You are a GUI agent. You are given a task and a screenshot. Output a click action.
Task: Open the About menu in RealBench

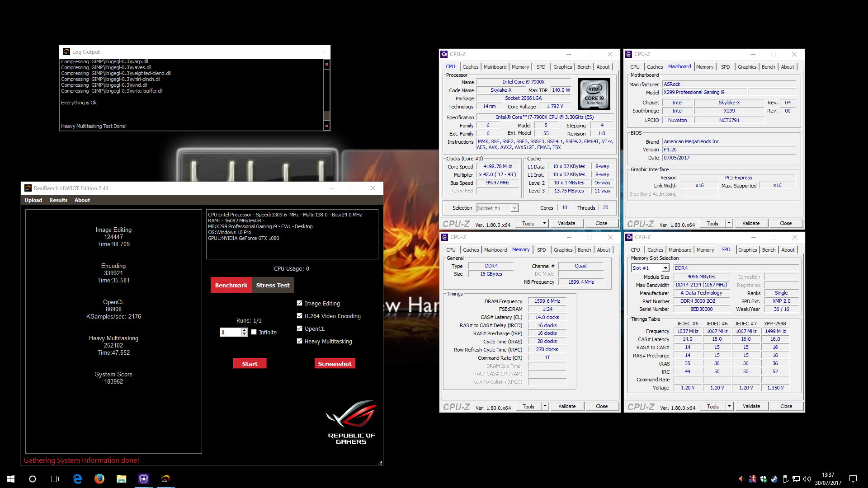coord(82,200)
